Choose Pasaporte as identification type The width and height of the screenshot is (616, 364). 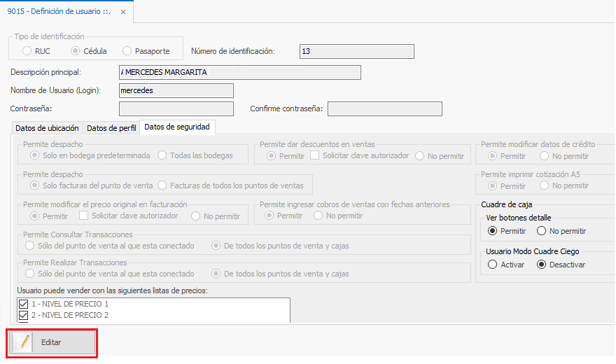point(127,51)
